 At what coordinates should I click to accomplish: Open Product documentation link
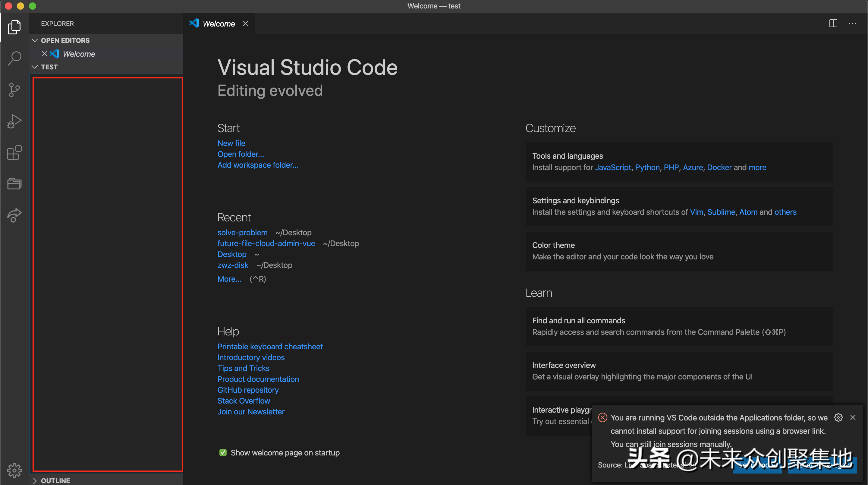click(258, 379)
